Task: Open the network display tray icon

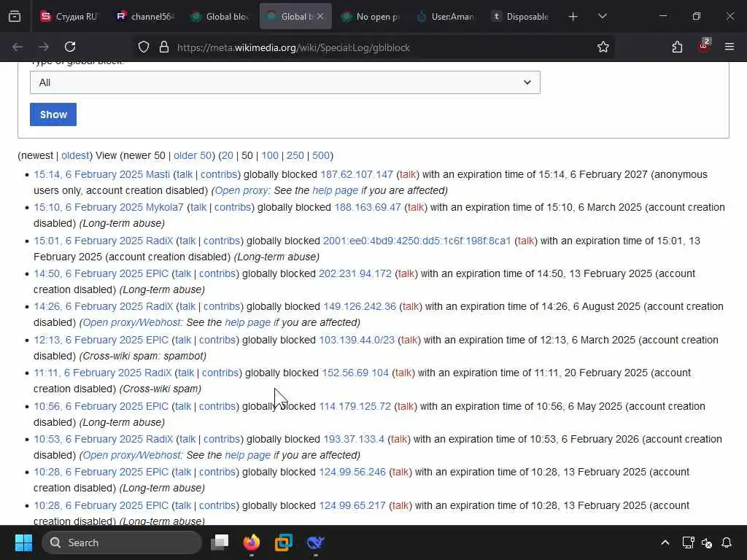Action: 688,542
